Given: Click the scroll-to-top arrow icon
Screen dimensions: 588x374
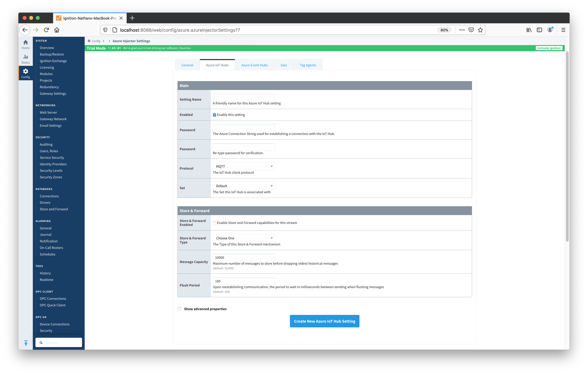Looking at the screenshot, I should pyautogui.click(x=26, y=343).
